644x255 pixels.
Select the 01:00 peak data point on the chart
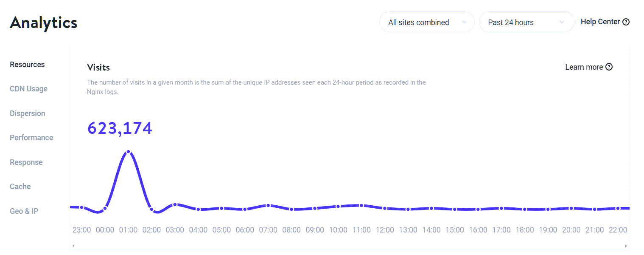129,152
